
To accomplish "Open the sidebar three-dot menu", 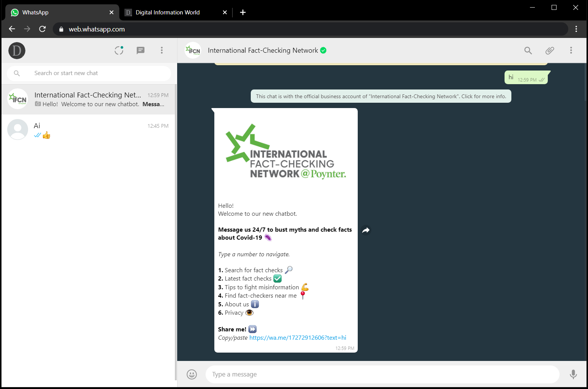I will pos(162,50).
